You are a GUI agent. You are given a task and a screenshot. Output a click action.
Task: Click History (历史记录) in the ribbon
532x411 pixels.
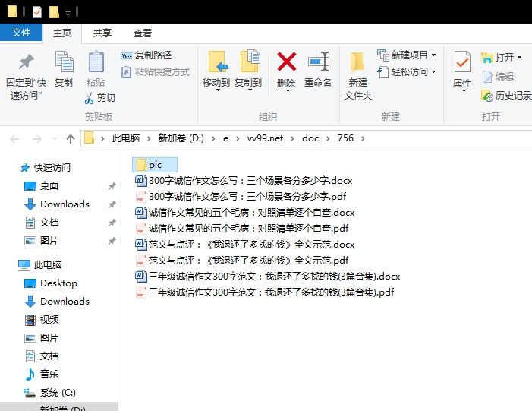point(506,96)
